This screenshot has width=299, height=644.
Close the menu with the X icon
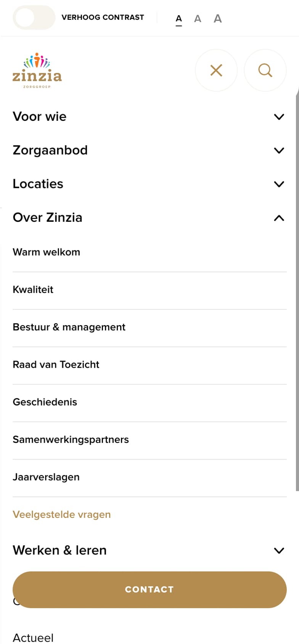coord(216,70)
